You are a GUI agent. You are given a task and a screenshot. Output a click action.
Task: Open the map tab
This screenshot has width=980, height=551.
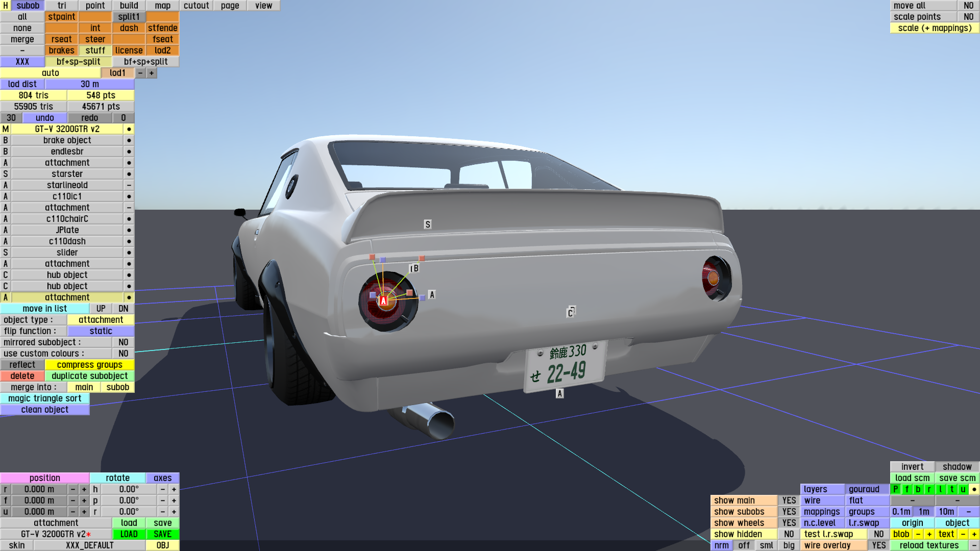[162, 6]
